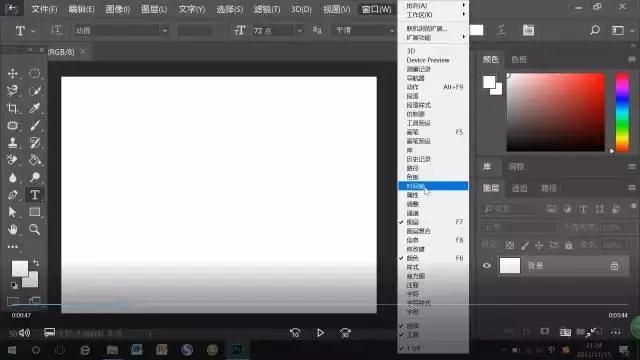Open the 文件(F) menu
Screen dimensions: 640x360
(x=44, y=9)
